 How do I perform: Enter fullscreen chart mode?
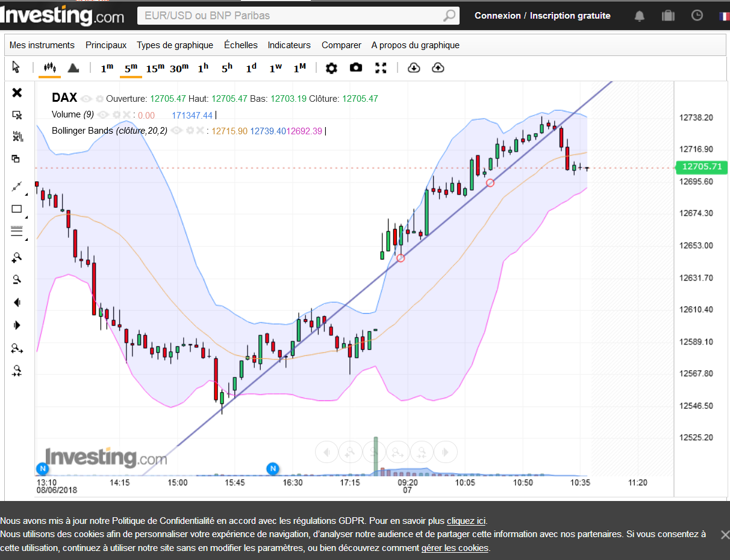click(381, 67)
